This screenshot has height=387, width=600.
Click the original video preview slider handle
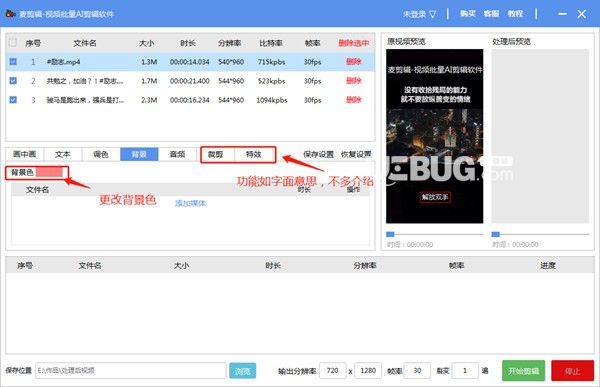390,234
